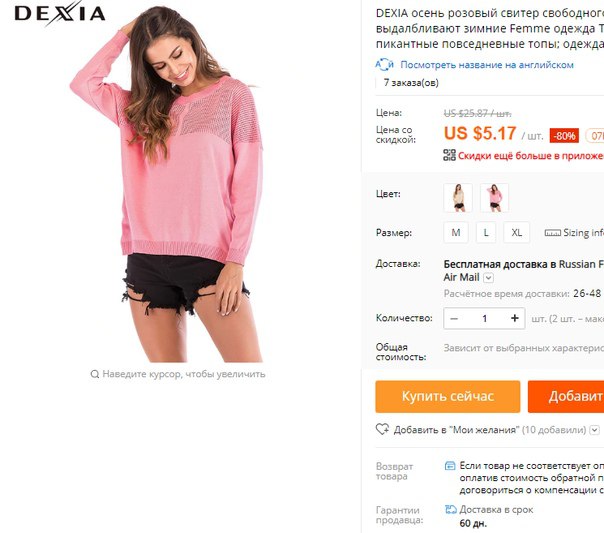Increase quantity with the plus button

pyautogui.click(x=515, y=318)
